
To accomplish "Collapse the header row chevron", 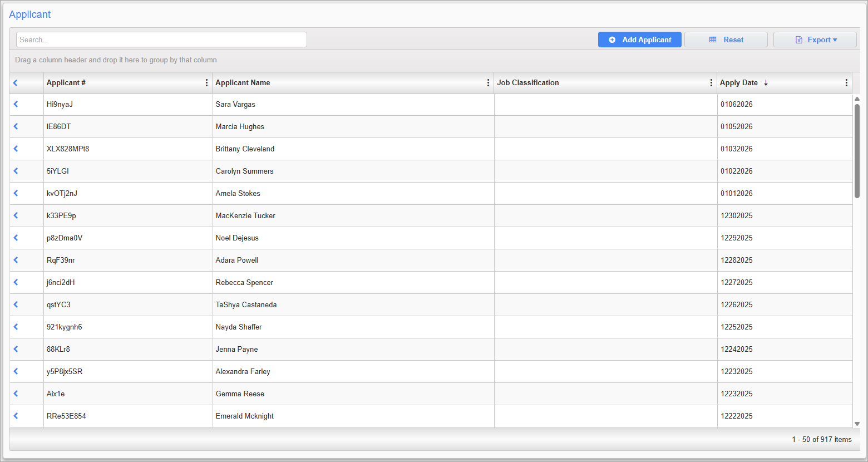I will [x=15, y=82].
